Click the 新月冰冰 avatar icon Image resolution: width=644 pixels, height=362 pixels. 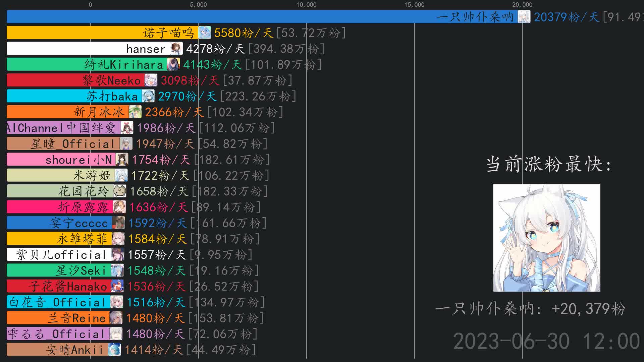tap(135, 112)
